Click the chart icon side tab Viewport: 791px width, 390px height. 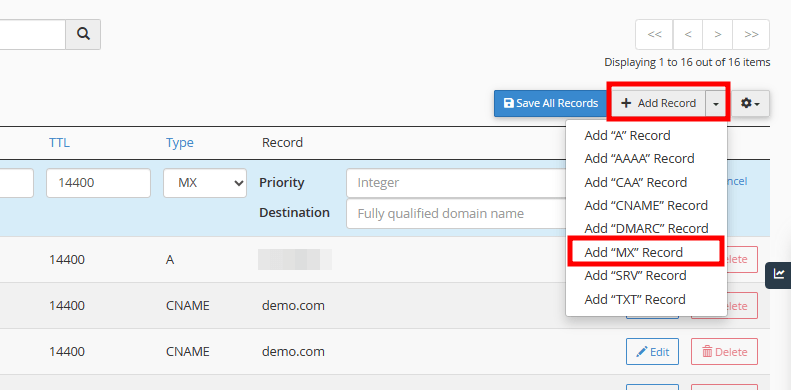[779, 275]
